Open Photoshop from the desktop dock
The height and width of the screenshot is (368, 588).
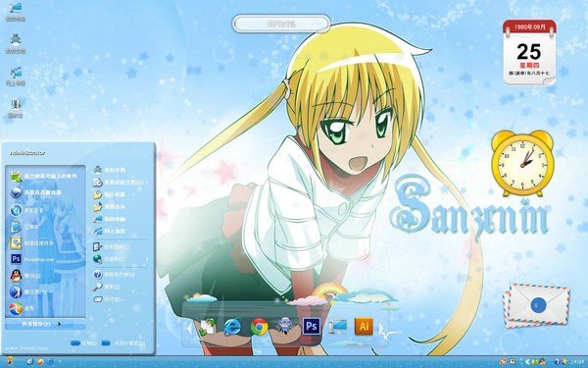pyautogui.click(x=312, y=327)
